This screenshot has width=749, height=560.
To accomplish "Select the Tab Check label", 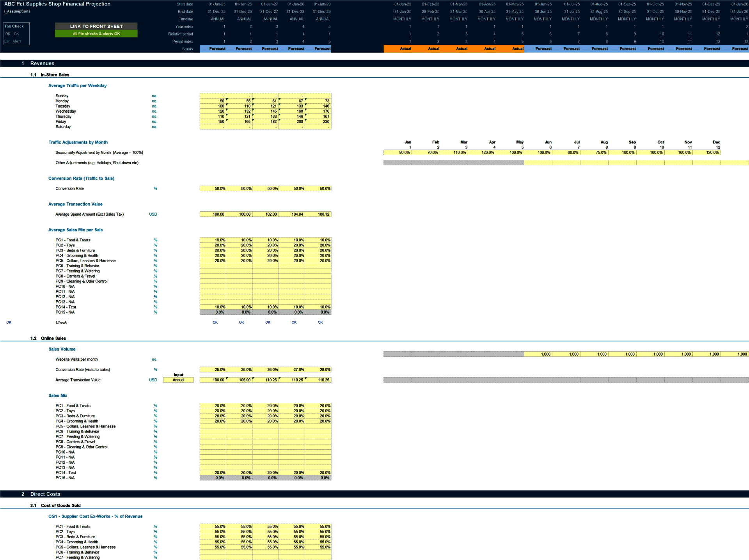I will point(14,26).
